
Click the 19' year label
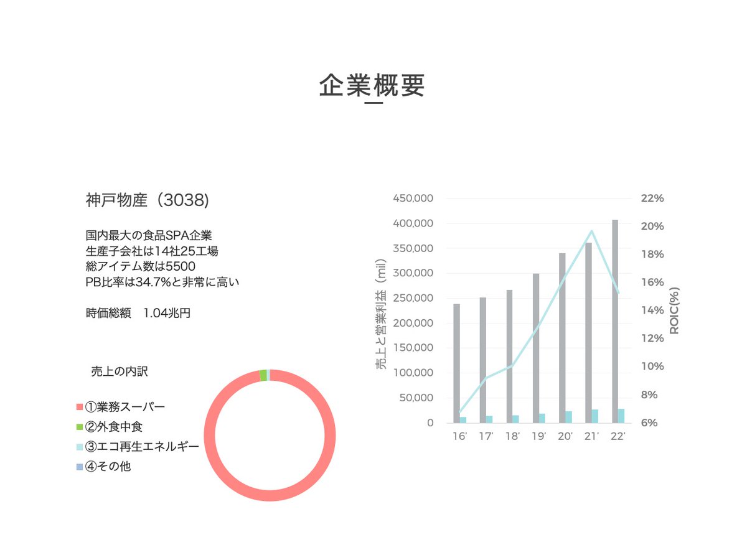pos(539,436)
